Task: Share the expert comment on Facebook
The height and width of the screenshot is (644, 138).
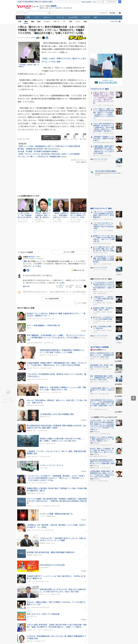Action: click(x=28, y=270)
